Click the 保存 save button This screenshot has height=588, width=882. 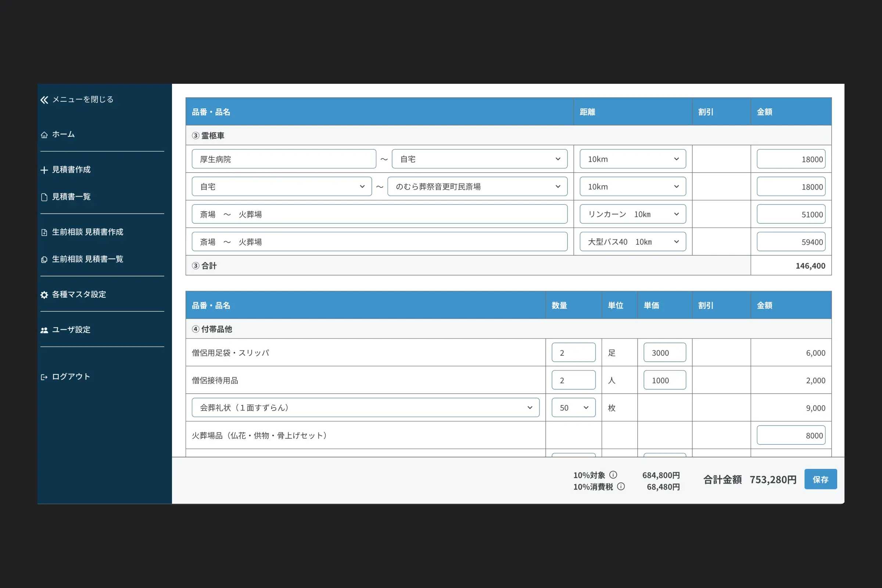point(820,479)
